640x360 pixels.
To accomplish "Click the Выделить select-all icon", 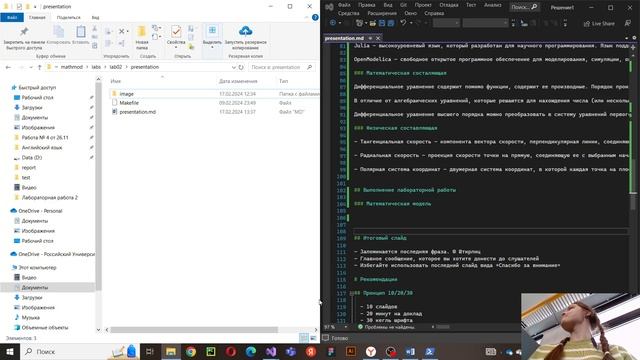I will [x=212, y=30].
